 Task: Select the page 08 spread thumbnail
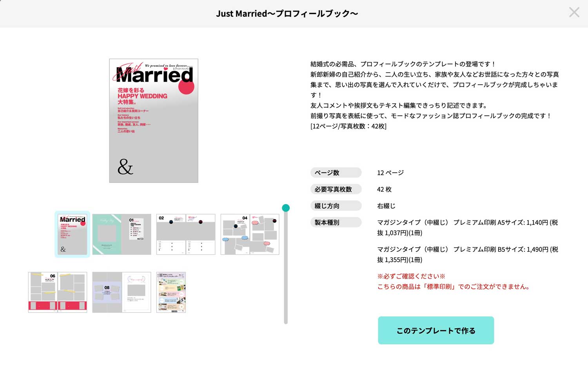[x=122, y=292]
